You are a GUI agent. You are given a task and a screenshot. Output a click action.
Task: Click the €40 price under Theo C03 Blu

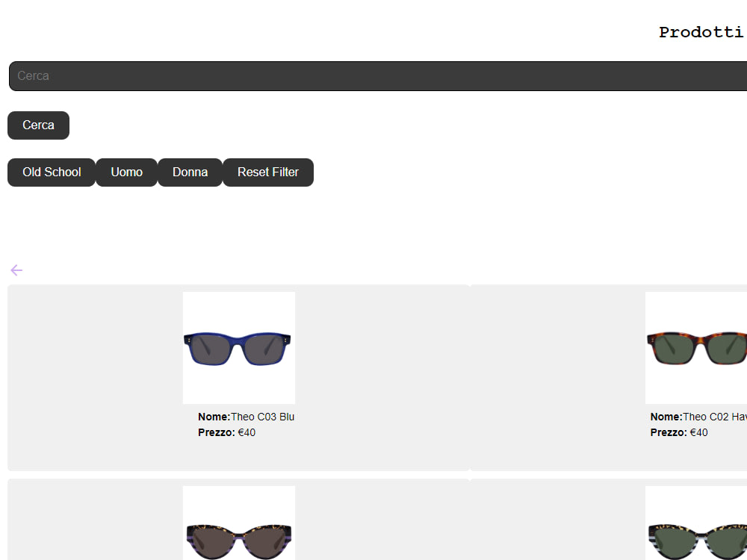click(x=247, y=432)
